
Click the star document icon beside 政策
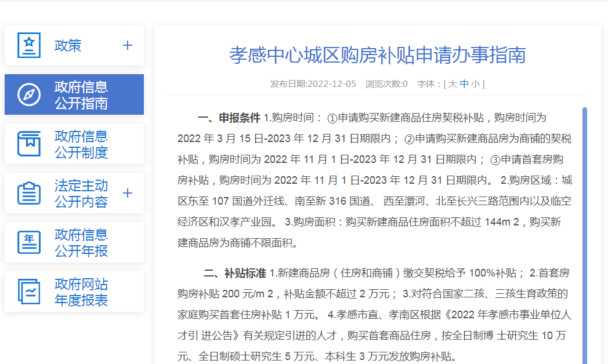tap(29, 45)
